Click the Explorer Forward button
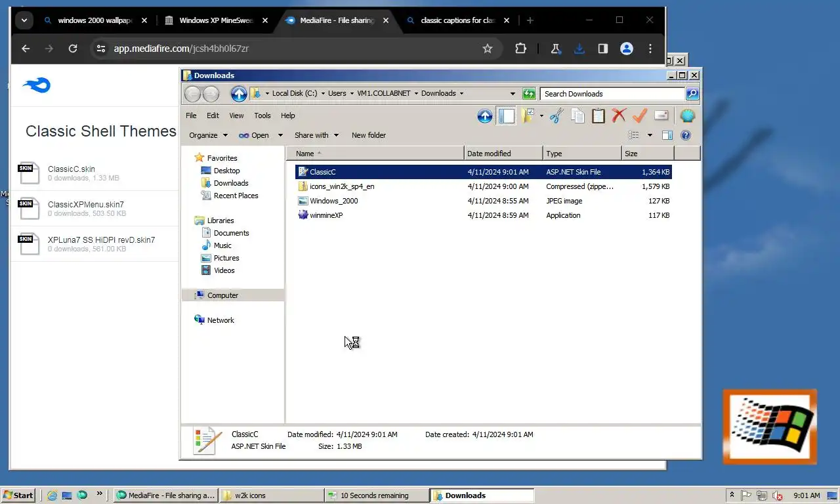The height and width of the screenshot is (504, 840). point(211,94)
